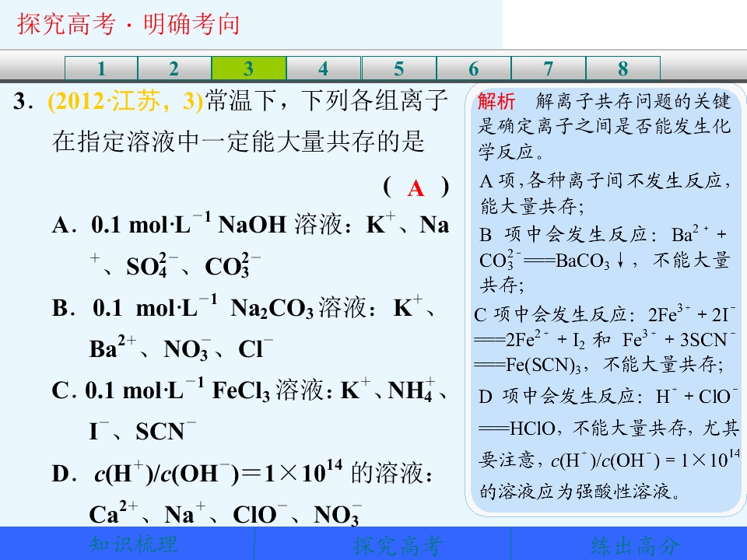This screenshot has width=747, height=560.
Task: Go to question tab 2
Action: pos(174,68)
